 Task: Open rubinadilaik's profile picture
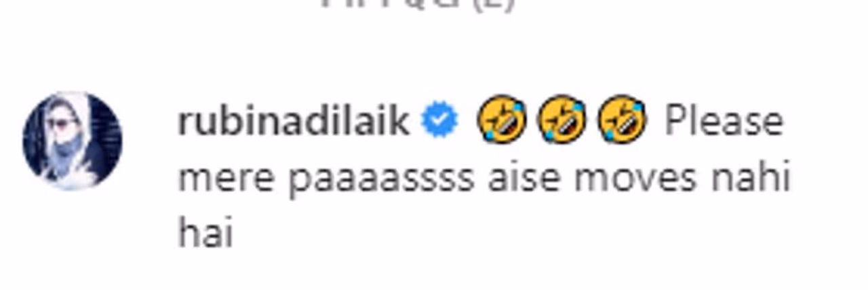[x=72, y=141]
